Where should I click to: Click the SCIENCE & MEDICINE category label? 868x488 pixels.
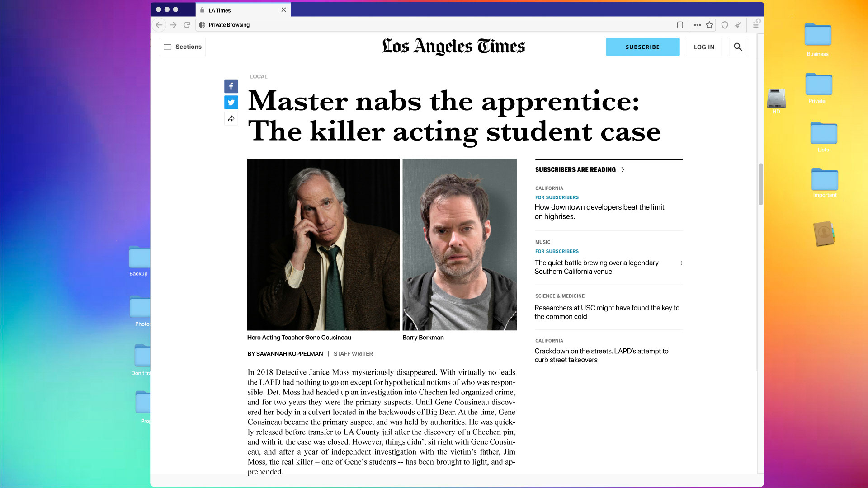tap(560, 296)
